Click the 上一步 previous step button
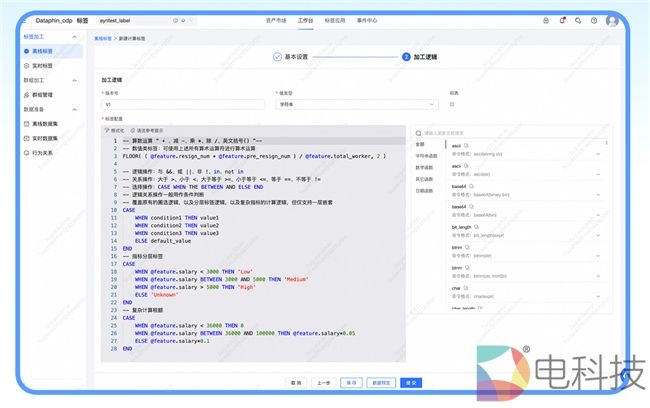 click(x=323, y=382)
